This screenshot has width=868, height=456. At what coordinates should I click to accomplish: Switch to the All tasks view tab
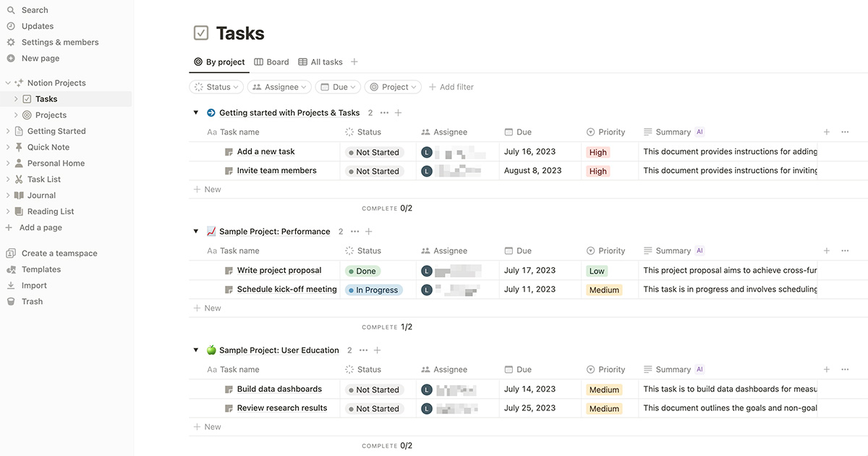click(x=320, y=62)
